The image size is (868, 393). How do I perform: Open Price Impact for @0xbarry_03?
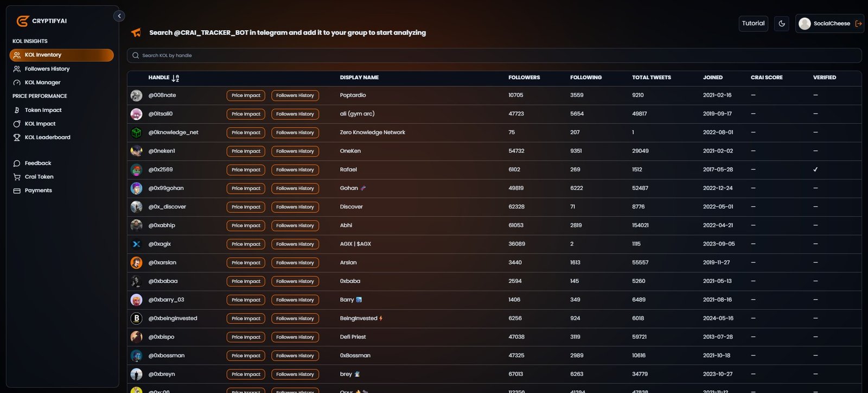[x=246, y=300]
